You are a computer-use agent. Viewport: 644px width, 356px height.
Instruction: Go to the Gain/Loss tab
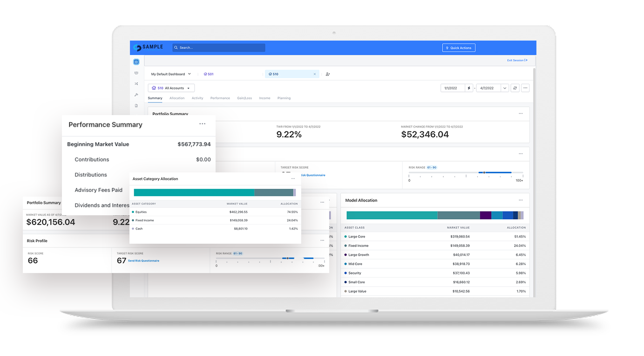(244, 98)
